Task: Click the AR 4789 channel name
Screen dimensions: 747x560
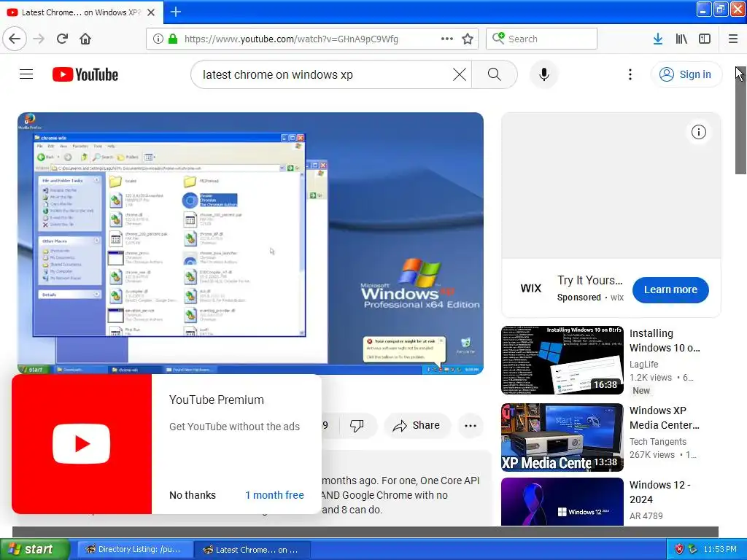Action: click(646, 516)
